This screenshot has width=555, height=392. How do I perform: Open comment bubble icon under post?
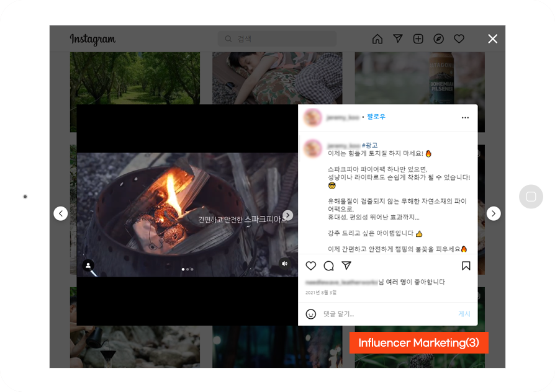(x=329, y=265)
